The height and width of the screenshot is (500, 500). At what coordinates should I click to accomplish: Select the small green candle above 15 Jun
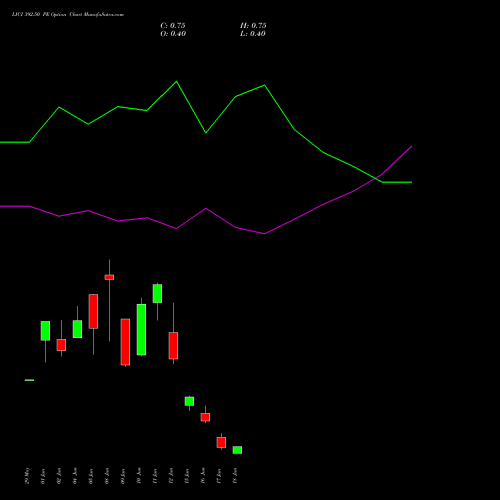pyautogui.click(x=189, y=401)
